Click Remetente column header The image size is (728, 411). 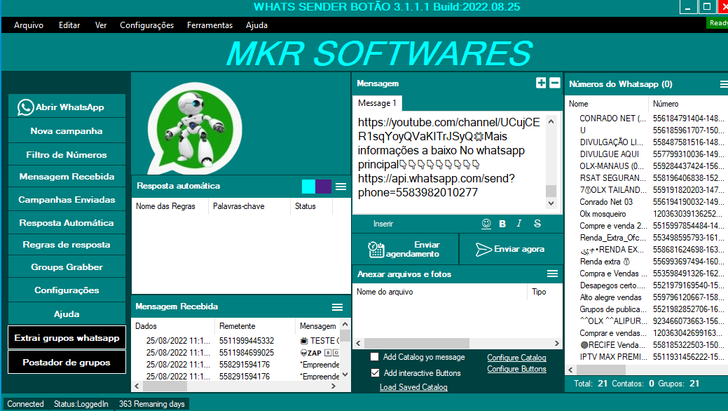point(254,326)
